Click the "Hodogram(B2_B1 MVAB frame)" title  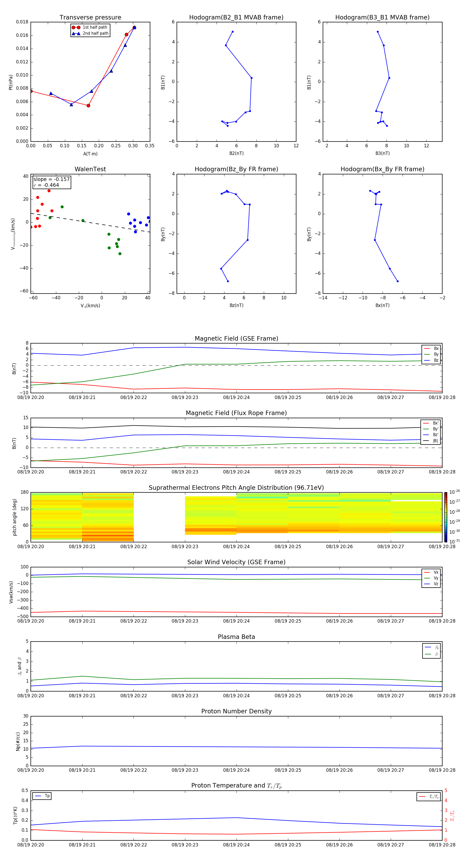click(236, 18)
